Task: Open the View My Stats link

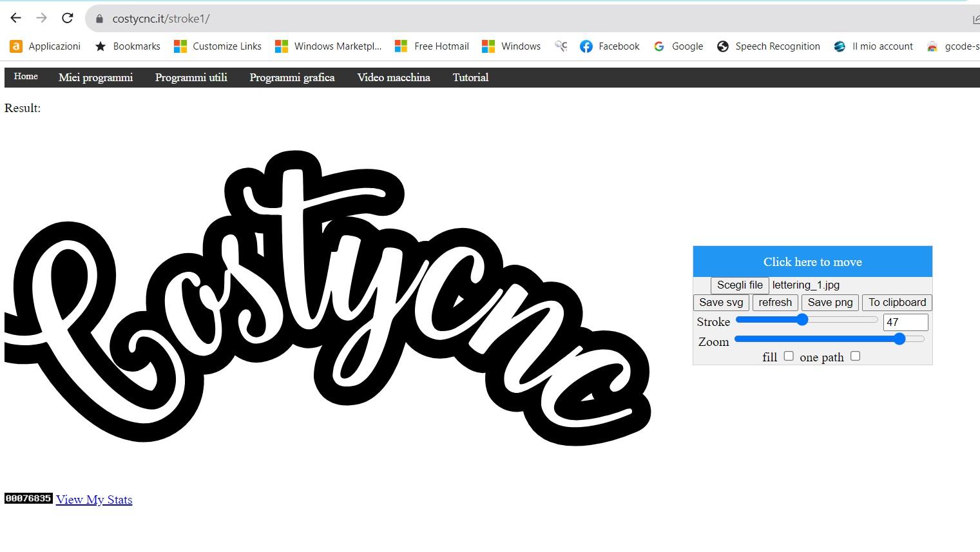Action: pyautogui.click(x=94, y=500)
